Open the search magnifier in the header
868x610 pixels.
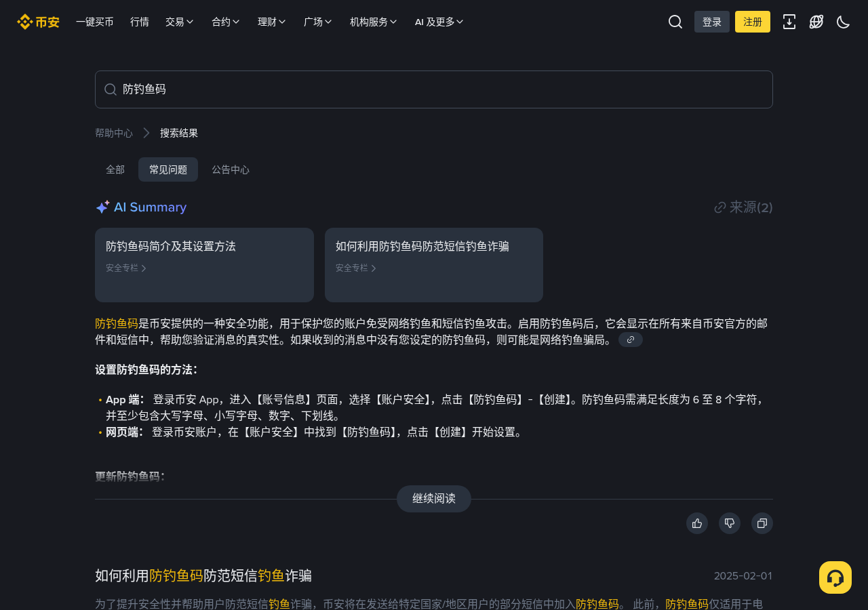pos(675,22)
